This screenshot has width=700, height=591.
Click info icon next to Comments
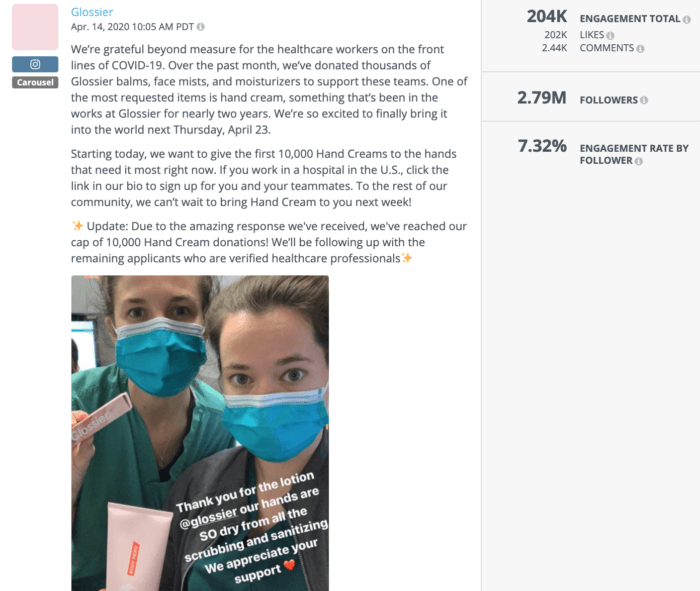[x=640, y=49]
